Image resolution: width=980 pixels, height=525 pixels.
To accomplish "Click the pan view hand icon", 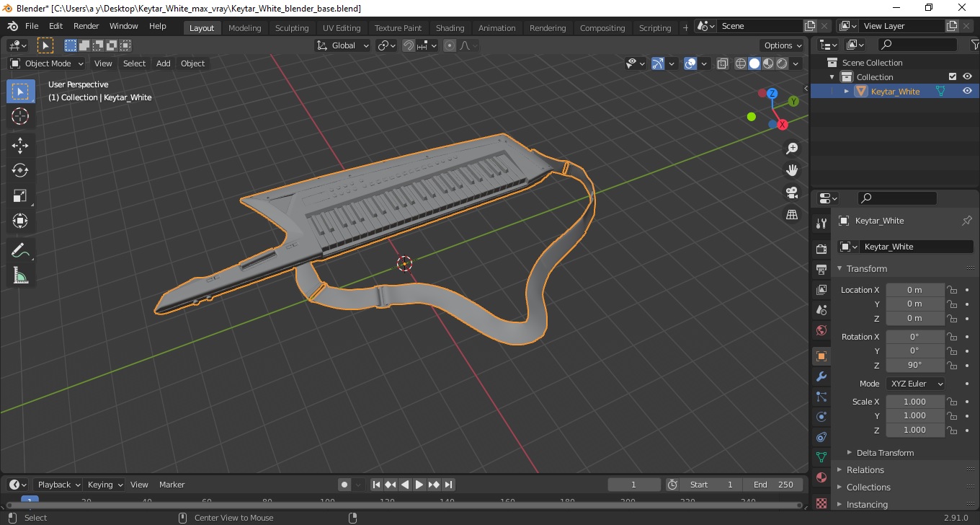I will point(792,170).
